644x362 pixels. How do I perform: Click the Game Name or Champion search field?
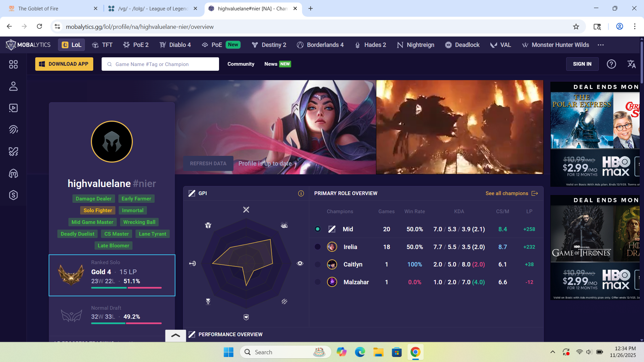pos(160,64)
